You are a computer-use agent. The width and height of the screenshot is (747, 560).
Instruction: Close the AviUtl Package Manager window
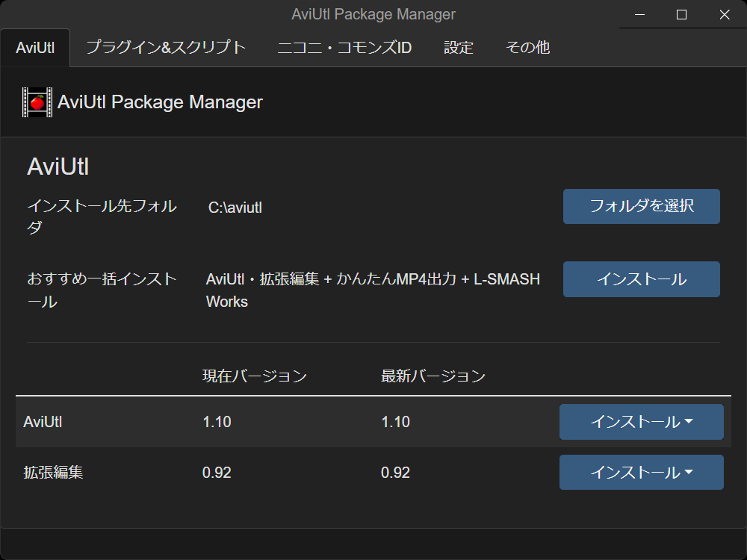[725, 15]
